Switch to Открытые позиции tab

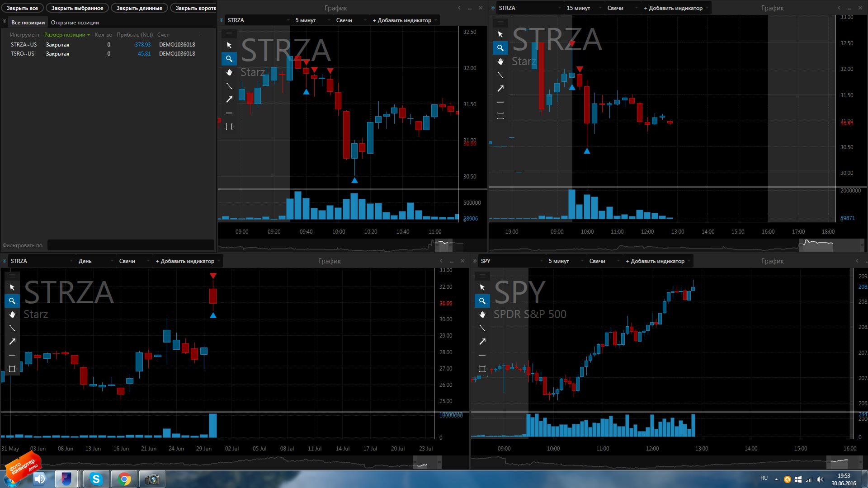tap(75, 23)
